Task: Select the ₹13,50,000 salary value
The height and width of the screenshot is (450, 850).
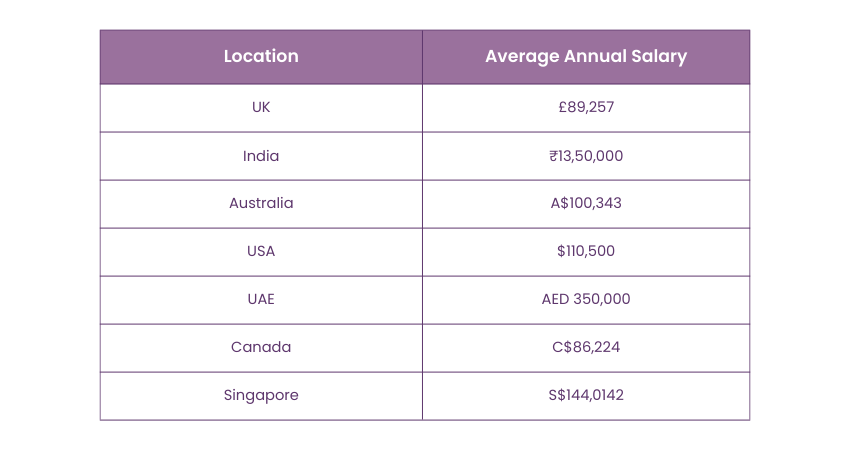Action: pos(586,156)
